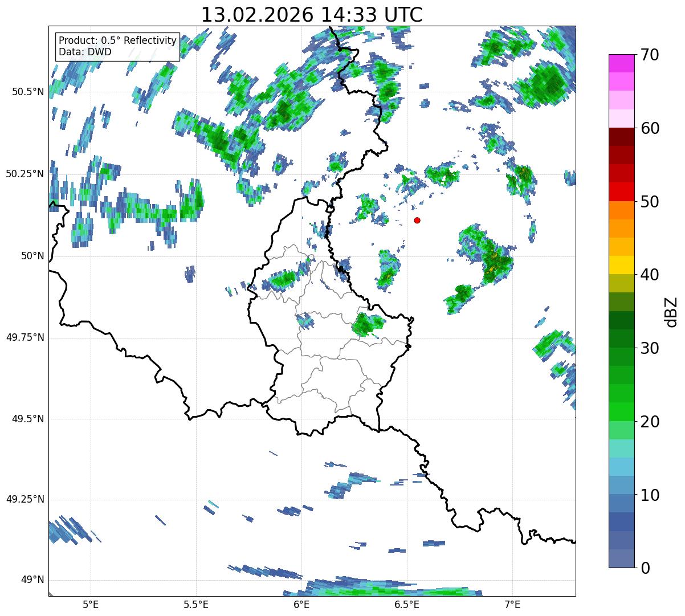The width and height of the screenshot is (685, 616).
Task: Click the 49.25°N latitude label
Action: click(25, 500)
